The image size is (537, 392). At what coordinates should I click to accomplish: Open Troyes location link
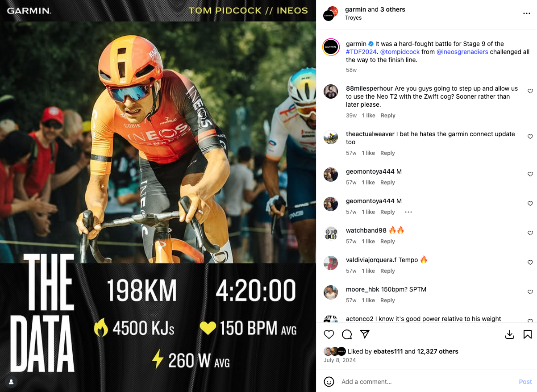click(354, 18)
